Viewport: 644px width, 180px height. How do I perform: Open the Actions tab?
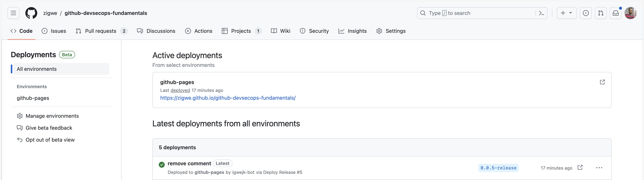tap(199, 31)
